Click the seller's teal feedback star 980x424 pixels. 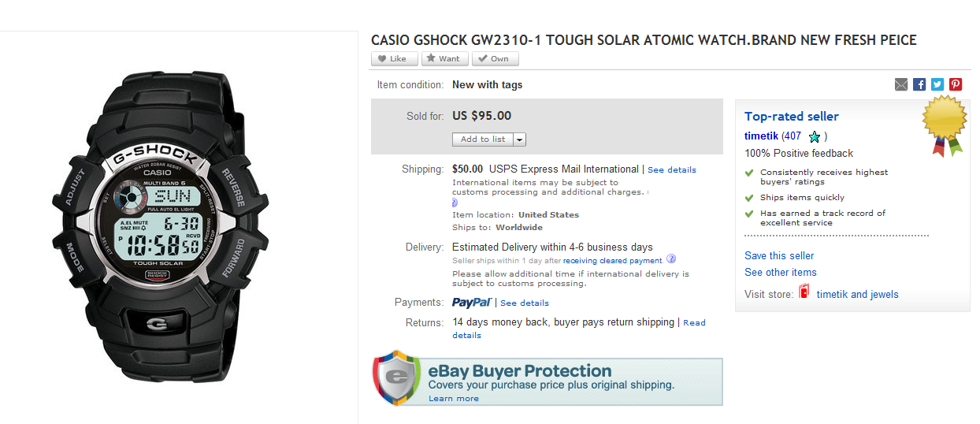[x=815, y=136]
